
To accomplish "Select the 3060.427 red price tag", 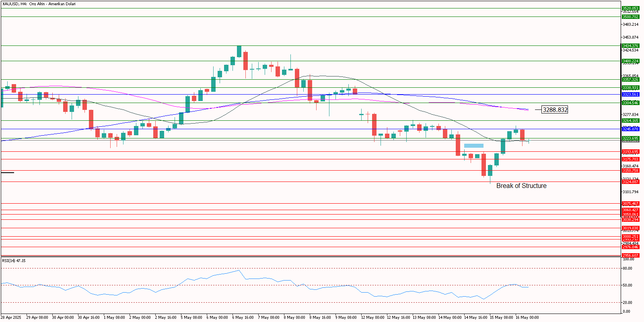I will point(630,210).
